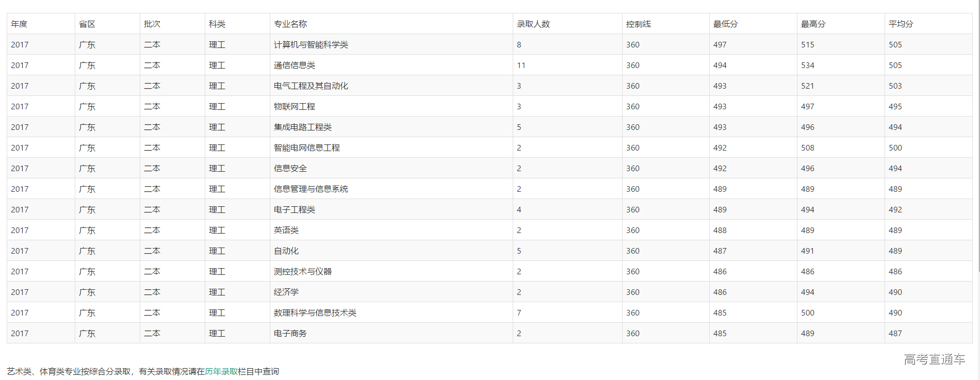Click the 控制线 column header
Viewport: 980px width, 380px height.
(639, 24)
